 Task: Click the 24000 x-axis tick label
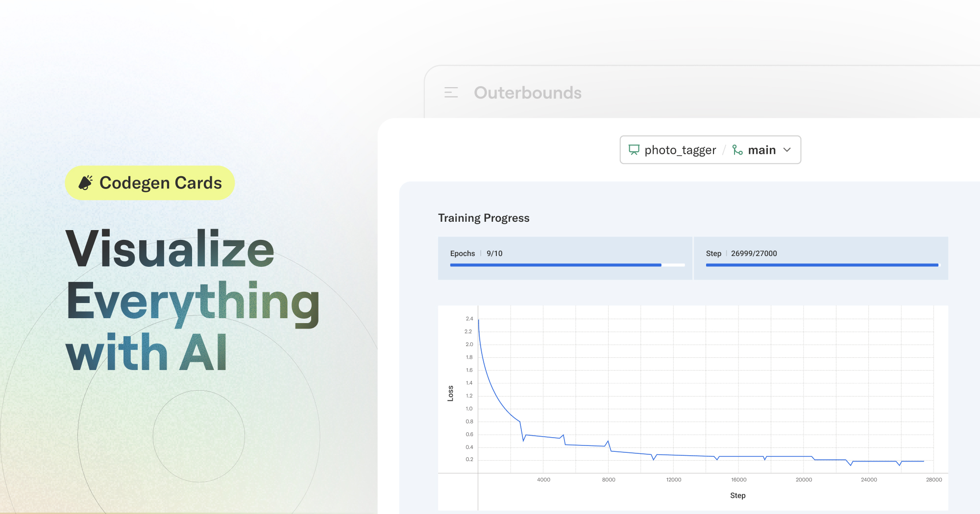point(869,480)
